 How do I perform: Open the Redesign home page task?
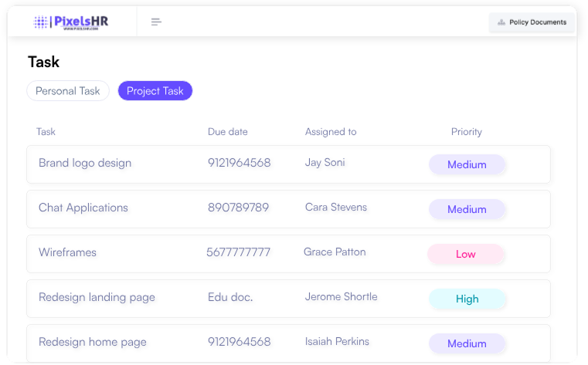click(92, 343)
